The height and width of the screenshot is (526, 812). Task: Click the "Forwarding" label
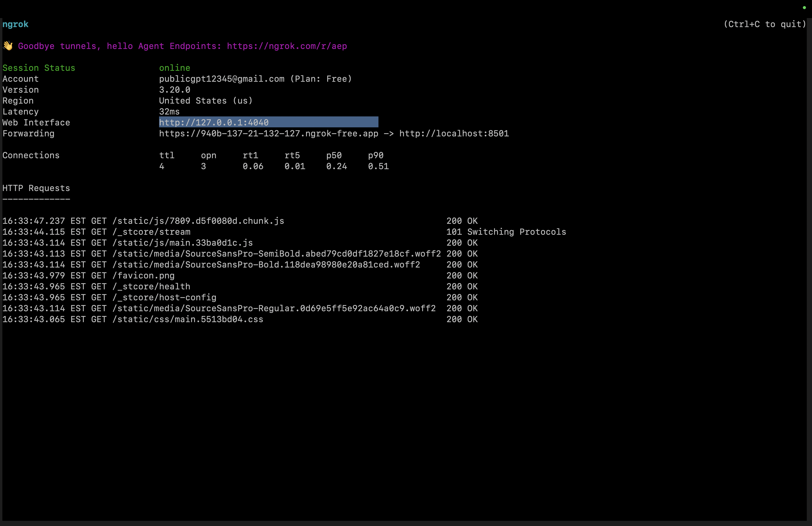point(28,134)
